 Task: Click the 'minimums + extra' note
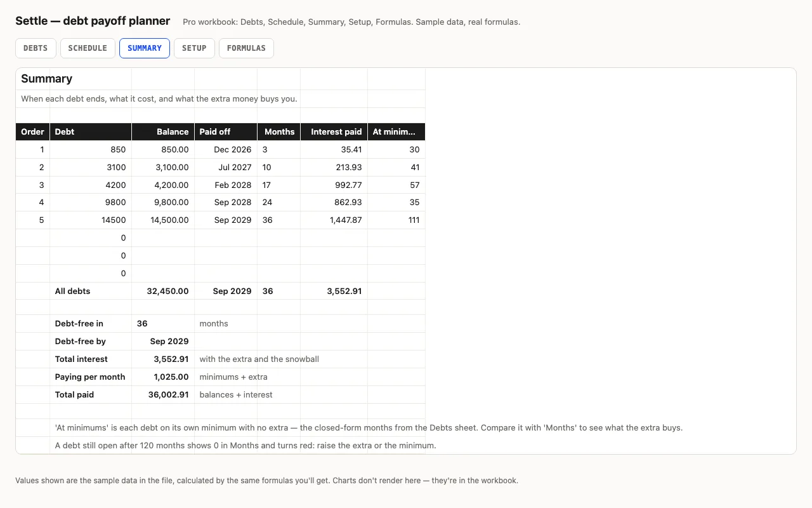click(233, 377)
